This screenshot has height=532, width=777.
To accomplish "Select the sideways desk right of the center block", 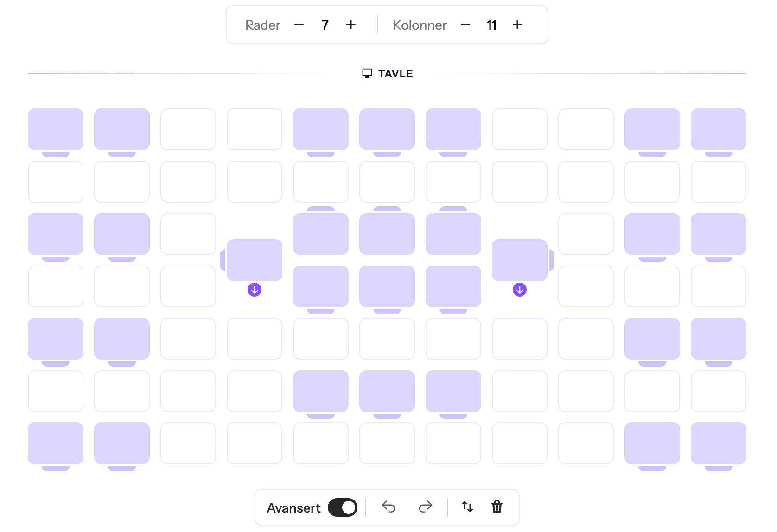I will pos(520,260).
